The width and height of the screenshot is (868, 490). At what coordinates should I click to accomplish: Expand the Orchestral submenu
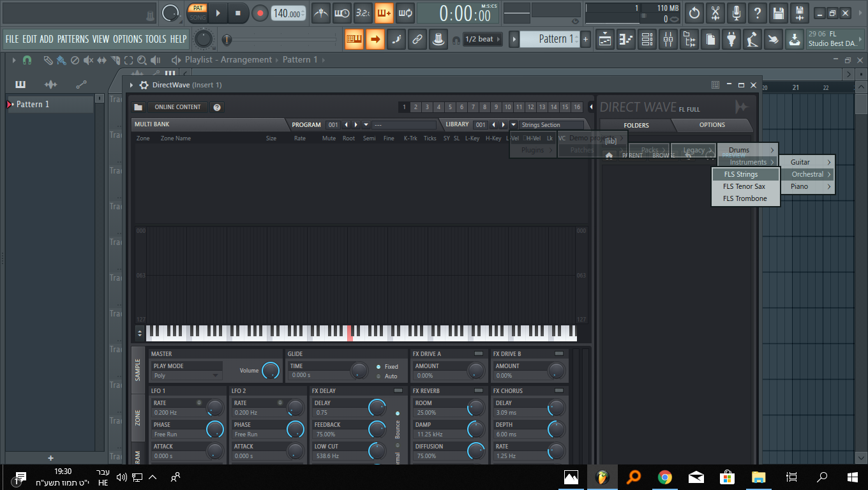click(x=808, y=174)
